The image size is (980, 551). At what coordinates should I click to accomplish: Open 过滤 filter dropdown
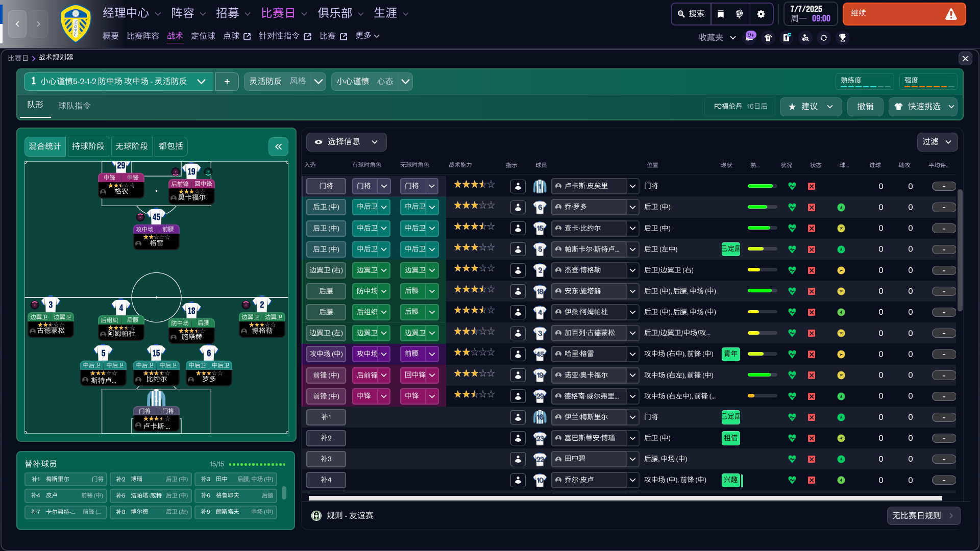click(x=937, y=142)
